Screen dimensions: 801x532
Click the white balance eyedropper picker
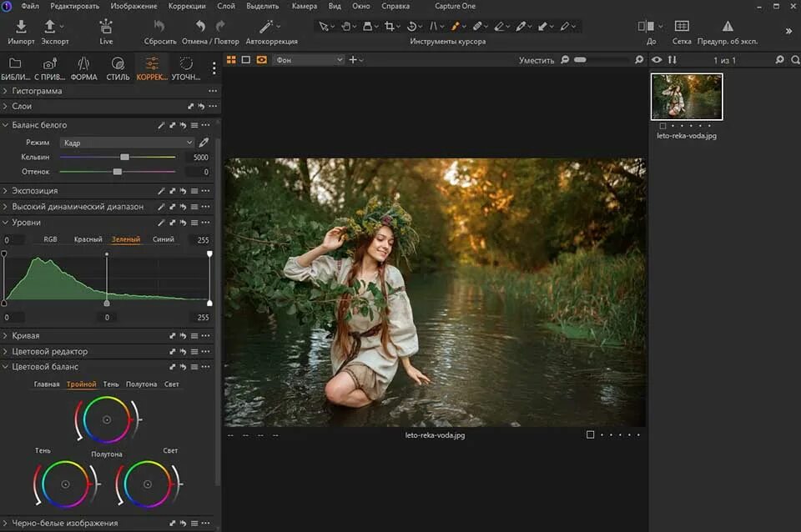204,143
